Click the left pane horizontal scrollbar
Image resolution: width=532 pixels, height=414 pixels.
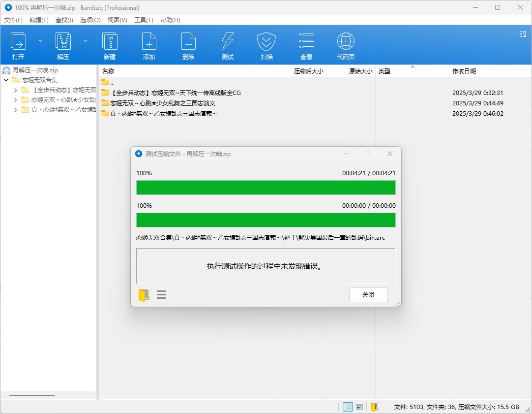(32, 395)
